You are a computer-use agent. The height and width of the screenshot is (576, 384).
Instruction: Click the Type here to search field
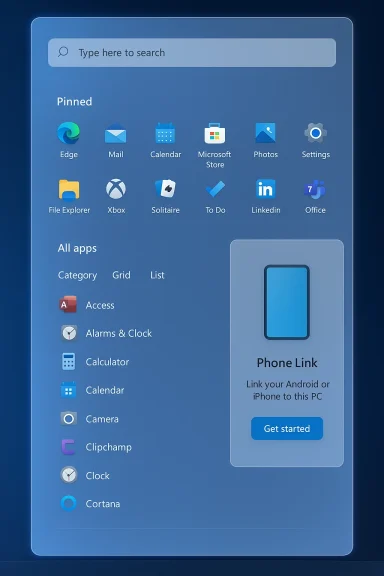(192, 53)
